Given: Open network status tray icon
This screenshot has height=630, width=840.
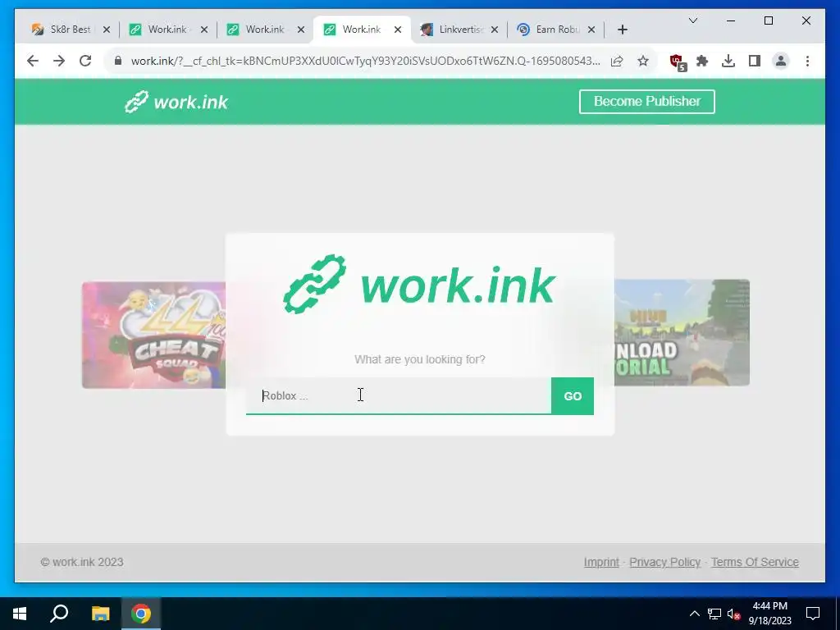Looking at the screenshot, I should (x=714, y=614).
